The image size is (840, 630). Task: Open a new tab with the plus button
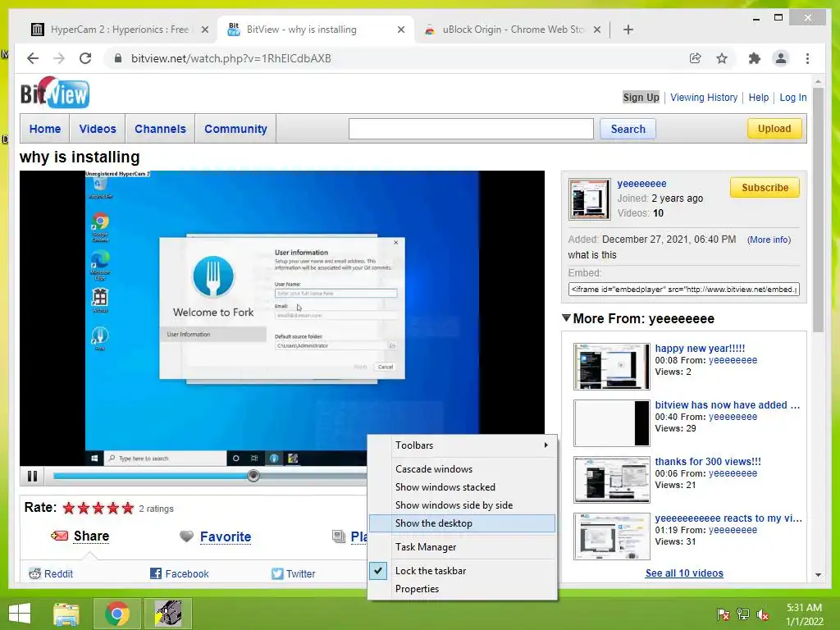pyautogui.click(x=628, y=30)
